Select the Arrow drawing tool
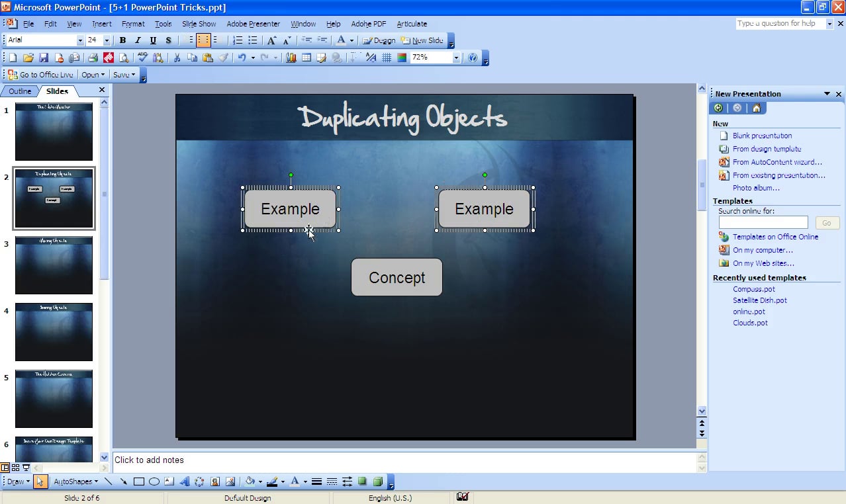 [124, 482]
